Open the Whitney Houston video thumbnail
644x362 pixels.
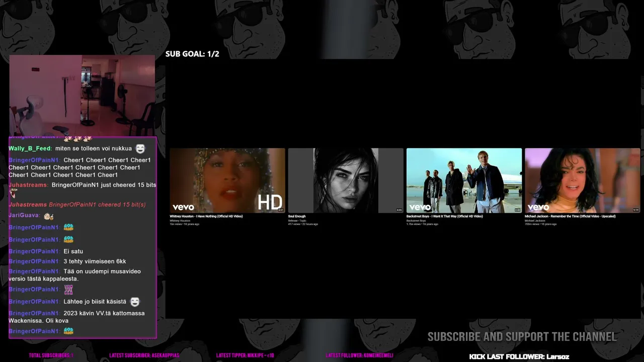pos(227,180)
